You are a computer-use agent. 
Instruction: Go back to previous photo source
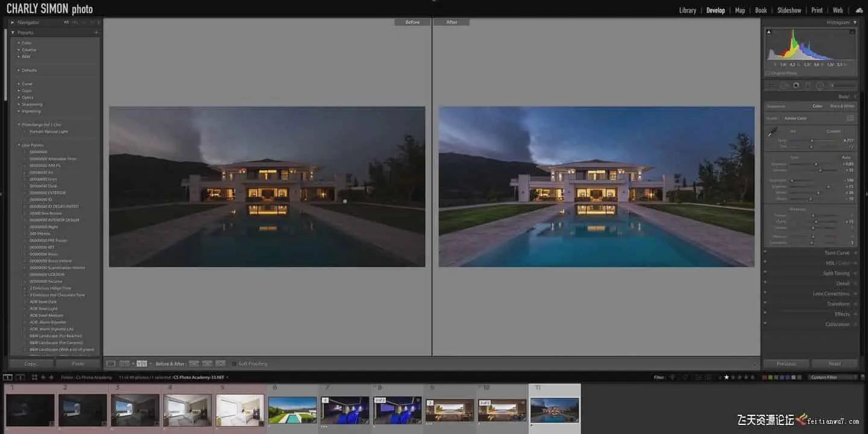pos(43,377)
